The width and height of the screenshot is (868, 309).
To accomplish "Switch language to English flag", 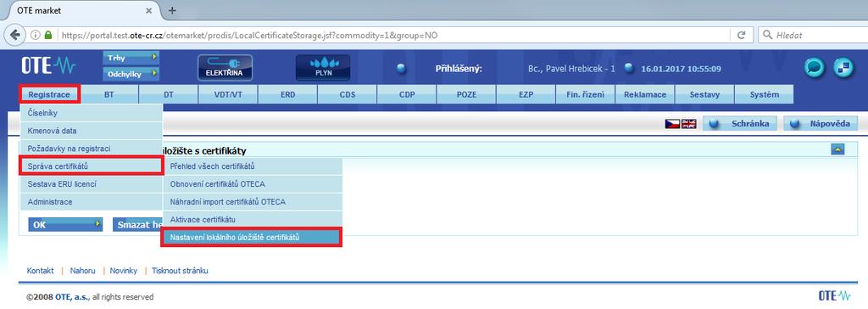I will [689, 124].
